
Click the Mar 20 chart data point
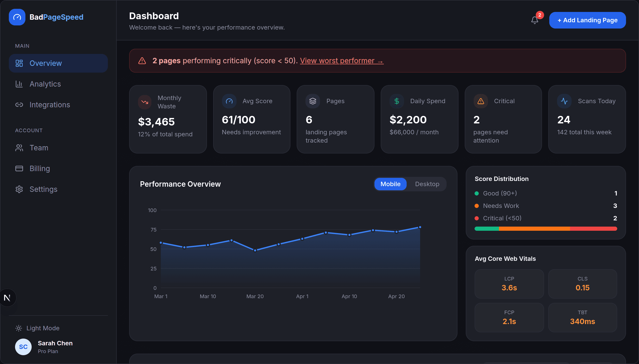point(255,250)
